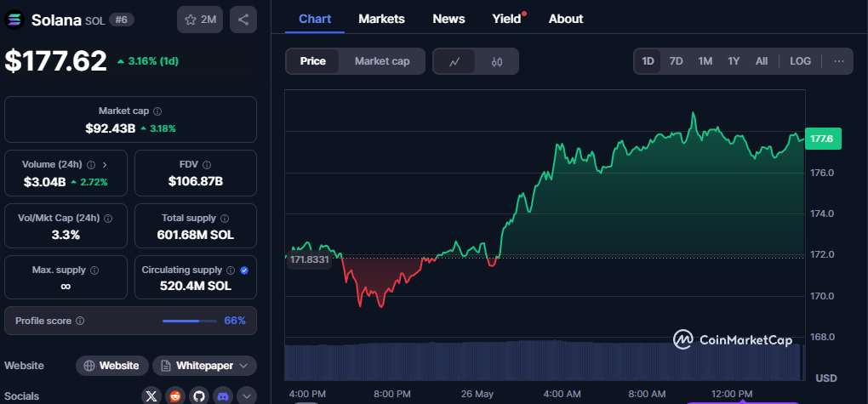Show Total supply info icon
The height and width of the screenshot is (404, 868).
[225, 219]
